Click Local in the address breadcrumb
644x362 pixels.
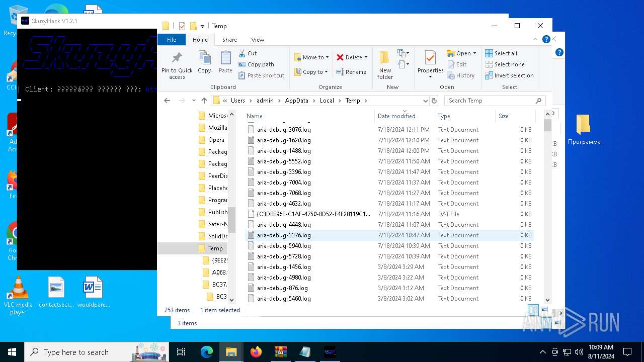click(327, 101)
